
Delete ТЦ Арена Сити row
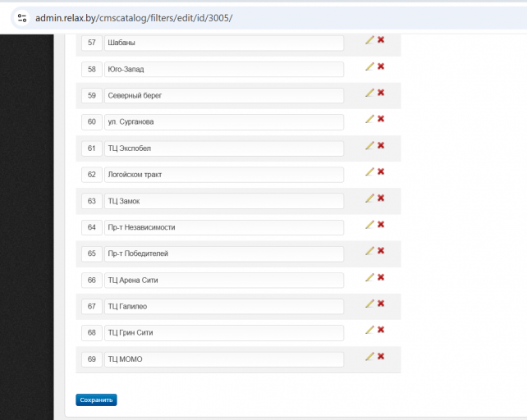[x=381, y=277]
